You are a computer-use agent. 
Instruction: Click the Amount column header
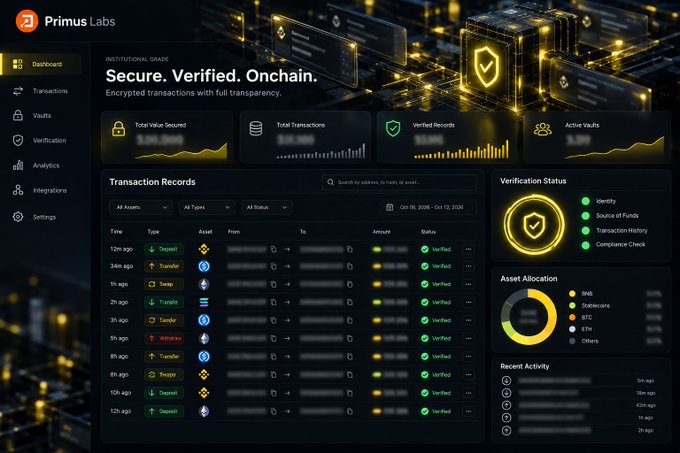[x=382, y=231]
